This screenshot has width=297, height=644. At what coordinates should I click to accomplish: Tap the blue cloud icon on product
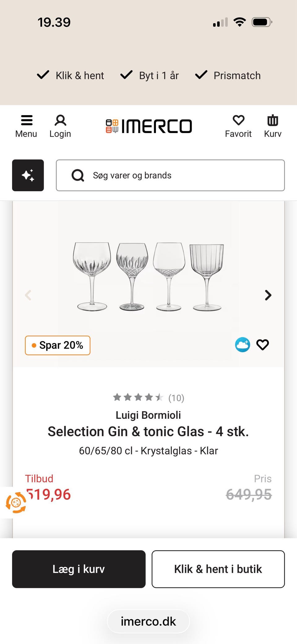[x=243, y=345]
